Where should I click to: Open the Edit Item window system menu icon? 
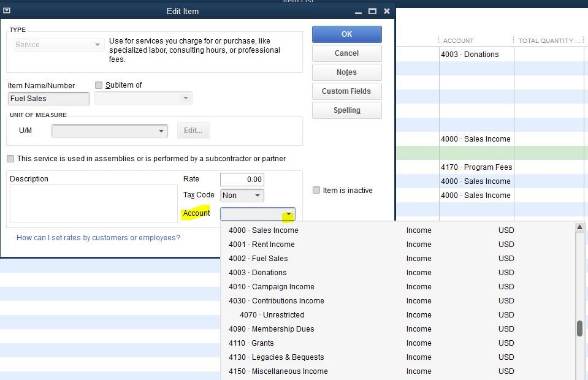pos(6,11)
